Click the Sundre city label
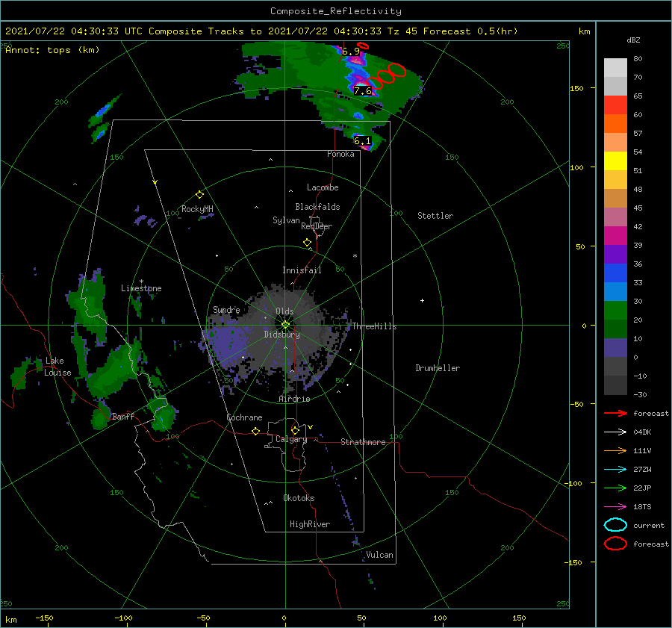 tap(226, 309)
